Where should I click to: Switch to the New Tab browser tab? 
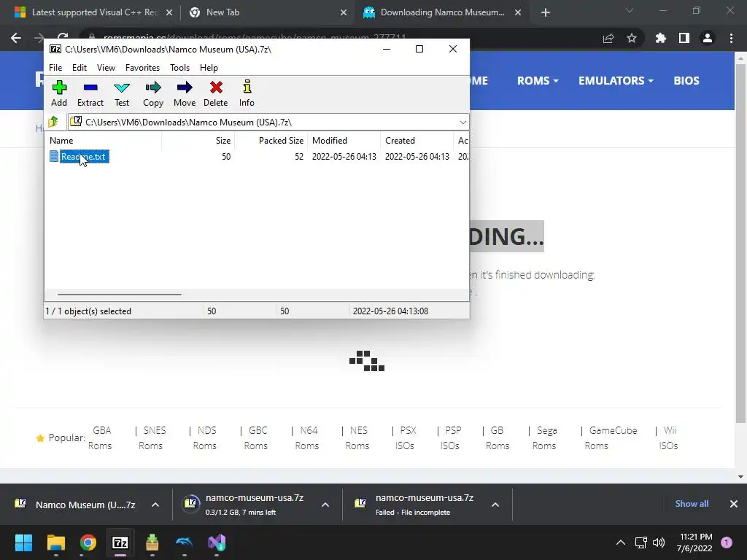click(x=267, y=12)
